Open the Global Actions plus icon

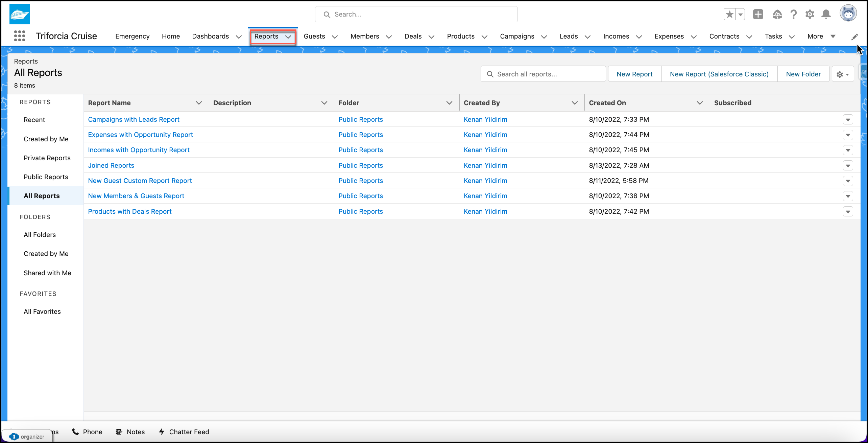[758, 14]
